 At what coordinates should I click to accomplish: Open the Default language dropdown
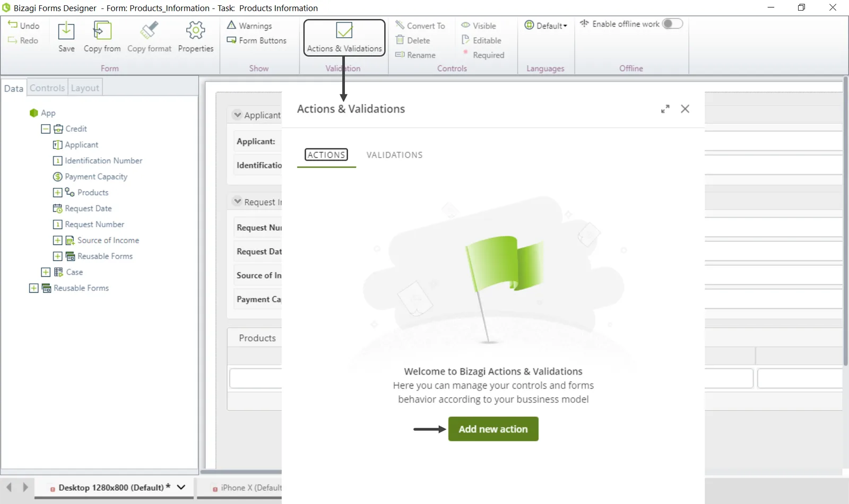(x=546, y=25)
